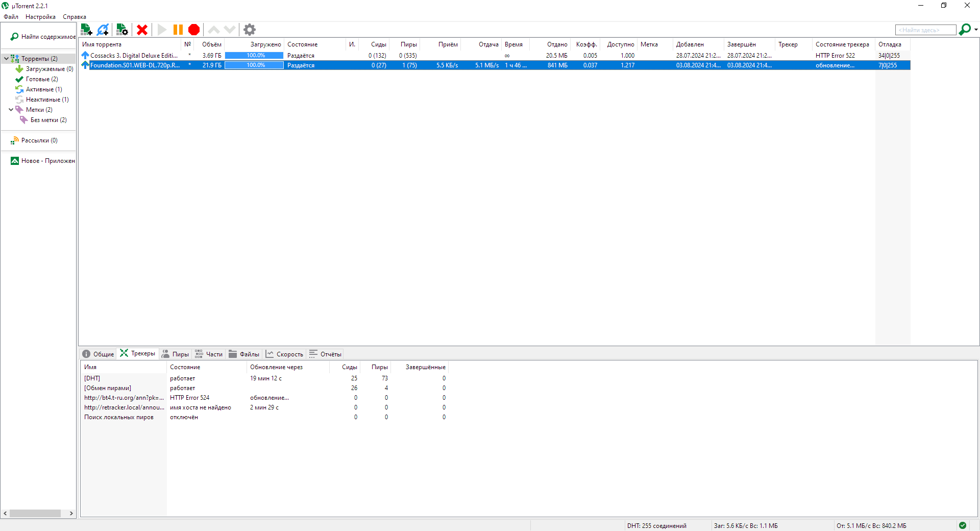The width and height of the screenshot is (980, 531).
Task: Click the green search magnifier at top right
Action: click(x=964, y=30)
